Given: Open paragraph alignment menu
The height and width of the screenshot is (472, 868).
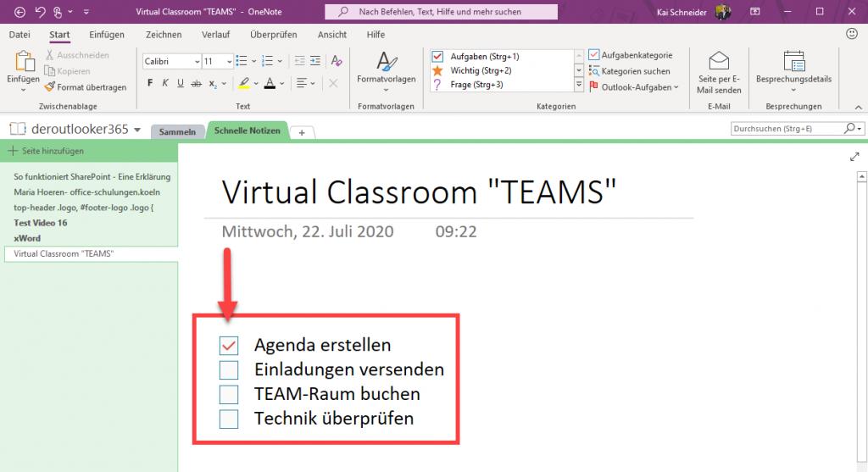Looking at the screenshot, I should 305,84.
